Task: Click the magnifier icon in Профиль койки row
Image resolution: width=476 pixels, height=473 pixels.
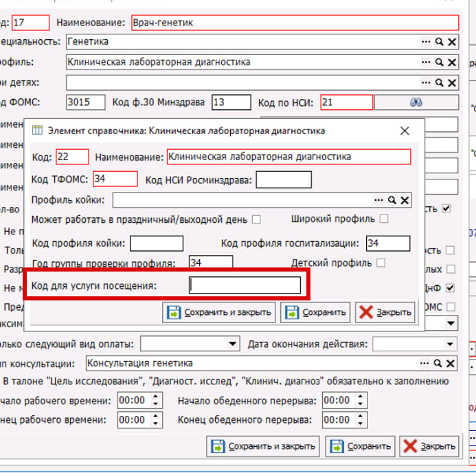Action: 392,201
